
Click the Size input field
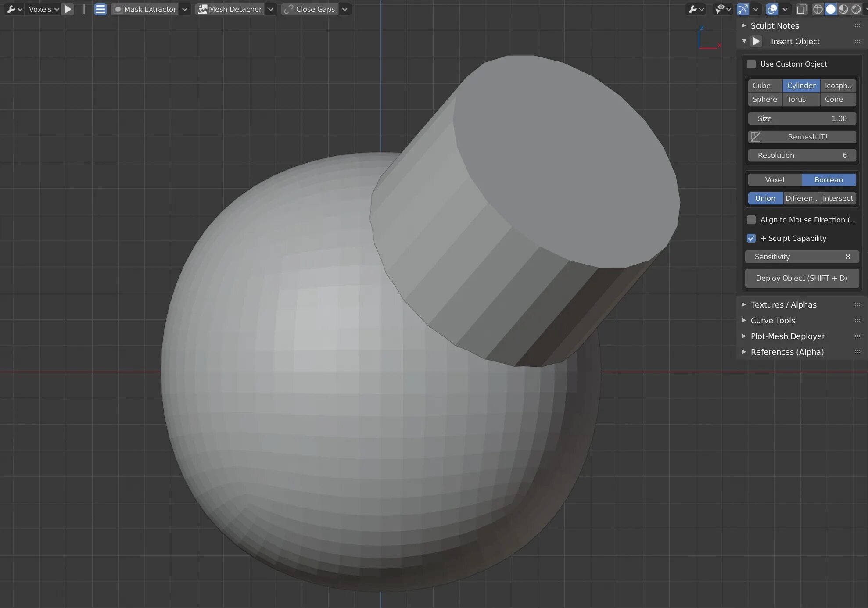801,118
